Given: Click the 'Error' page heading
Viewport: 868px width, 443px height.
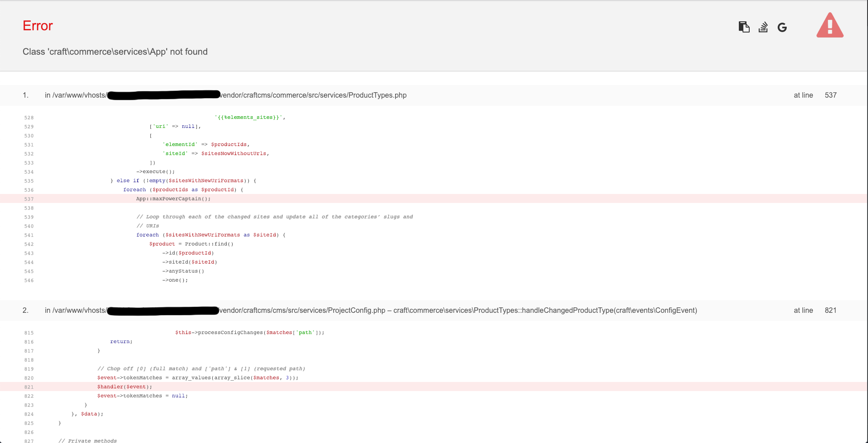Looking at the screenshot, I should (x=37, y=26).
